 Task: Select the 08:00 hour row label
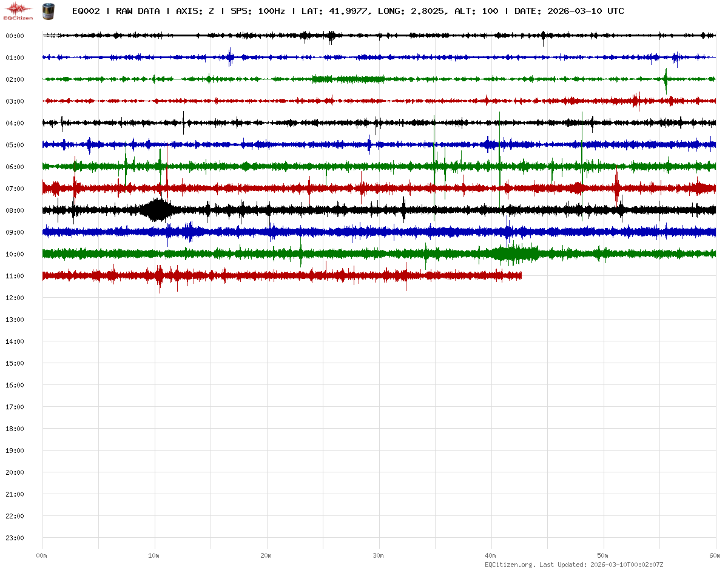click(15, 210)
